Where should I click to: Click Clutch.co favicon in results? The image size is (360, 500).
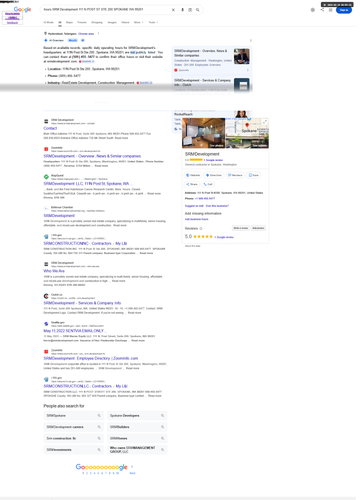(x=46, y=296)
